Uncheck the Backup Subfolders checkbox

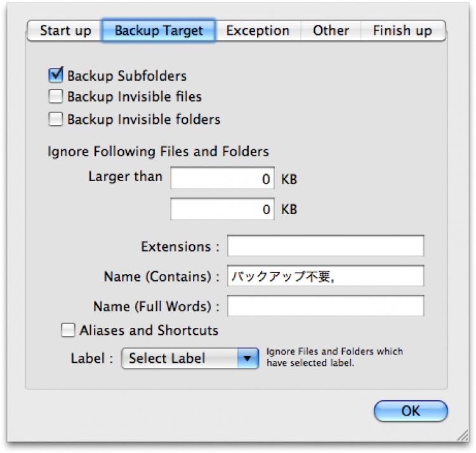(x=56, y=76)
